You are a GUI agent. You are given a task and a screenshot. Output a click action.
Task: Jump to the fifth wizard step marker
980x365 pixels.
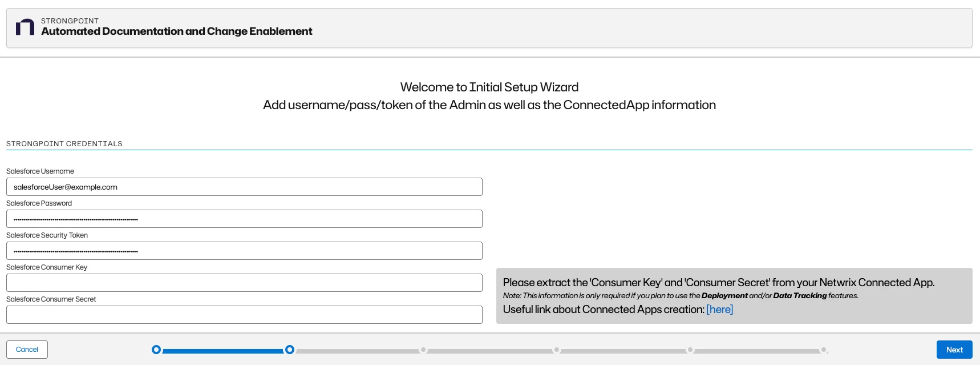click(690, 350)
